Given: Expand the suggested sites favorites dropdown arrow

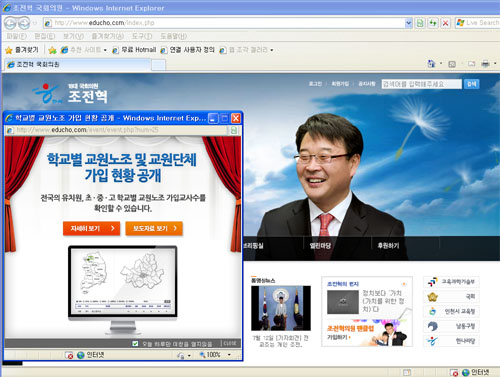Looking at the screenshot, I should pos(105,50).
